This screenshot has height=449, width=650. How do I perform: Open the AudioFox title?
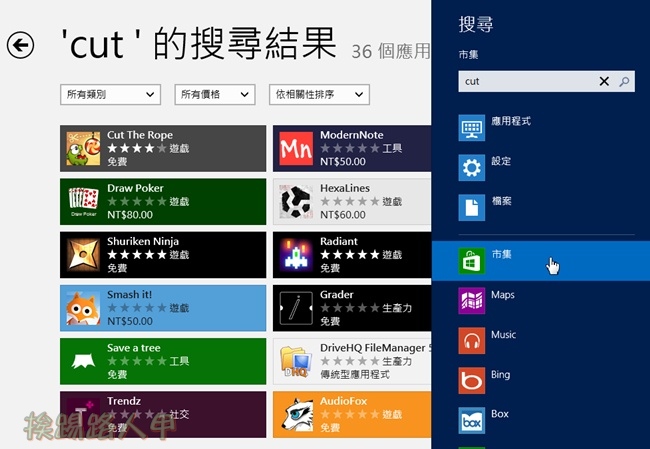click(x=343, y=401)
